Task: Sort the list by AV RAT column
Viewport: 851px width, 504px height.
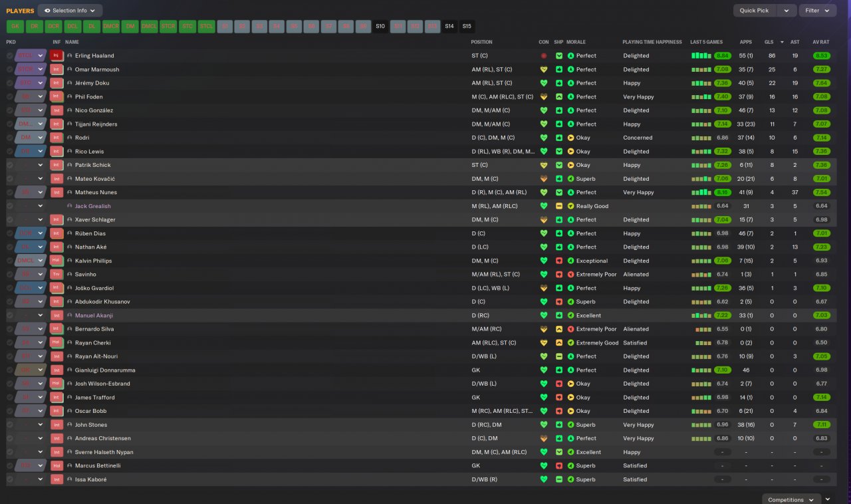Action: [821, 42]
